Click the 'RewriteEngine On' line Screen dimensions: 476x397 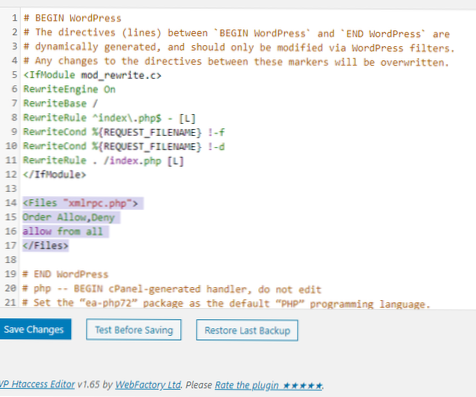pyautogui.click(x=69, y=89)
